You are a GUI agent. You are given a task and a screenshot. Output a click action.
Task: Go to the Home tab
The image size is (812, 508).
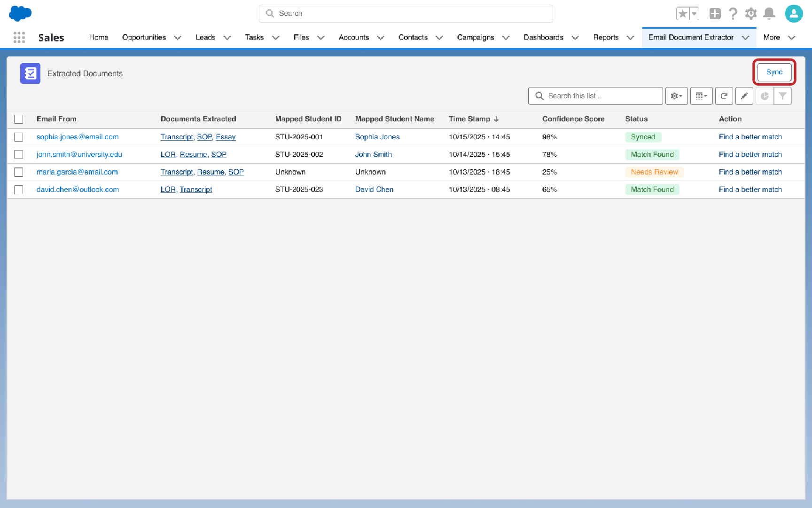click(99, 38)
